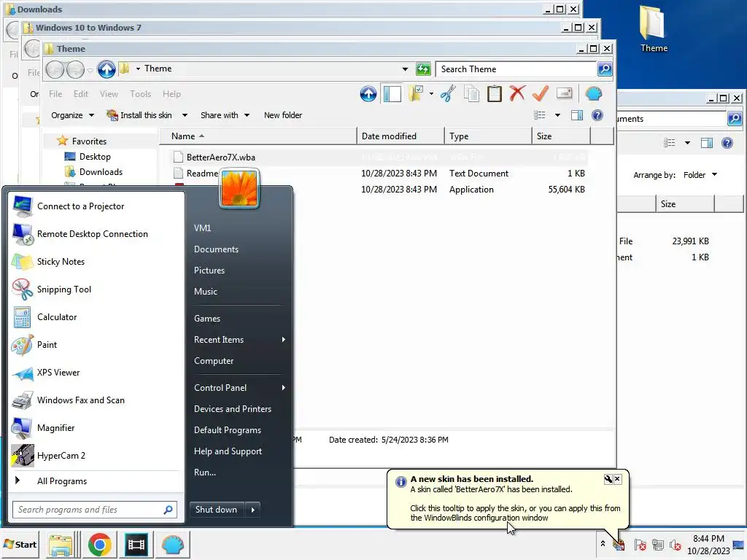Click the orange checkmark Properties icon
Image resolution: width=747 pixels, height=560 pixels.
click(x=541, y=93)
